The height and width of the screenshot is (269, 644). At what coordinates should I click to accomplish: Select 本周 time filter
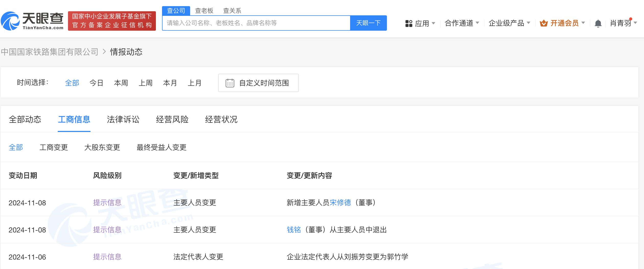[x=121, y=83]
